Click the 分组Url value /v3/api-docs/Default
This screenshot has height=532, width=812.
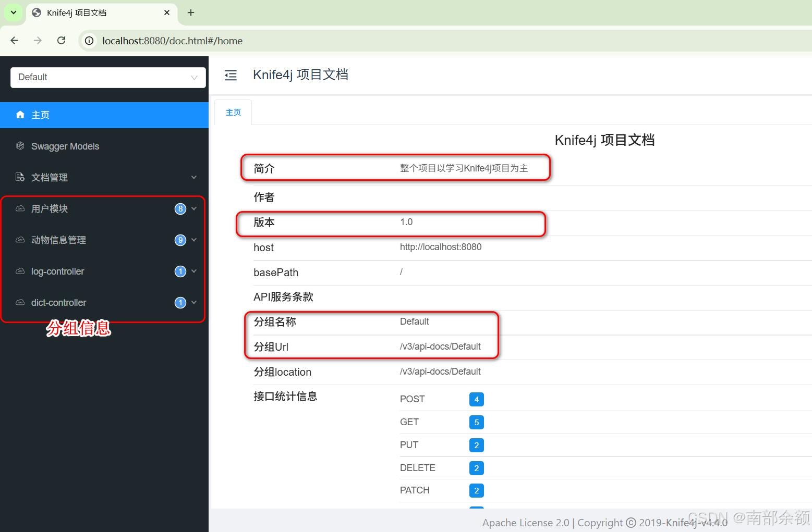pos(440,347)
